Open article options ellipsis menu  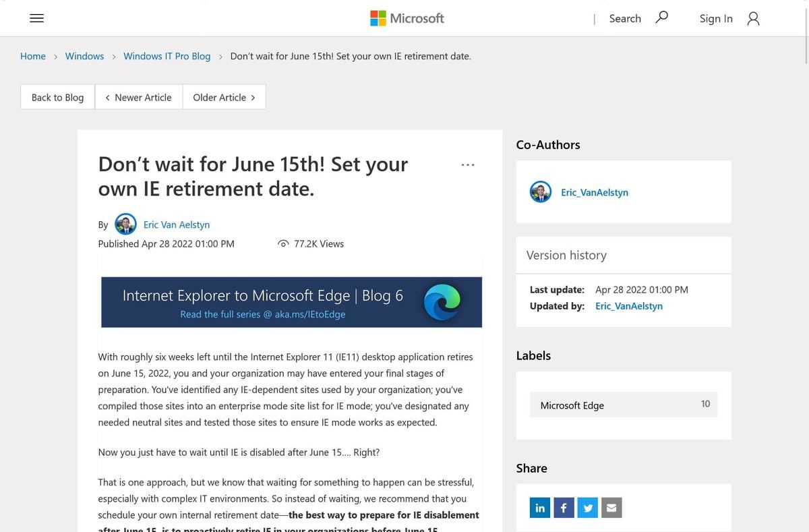(468, 165)
